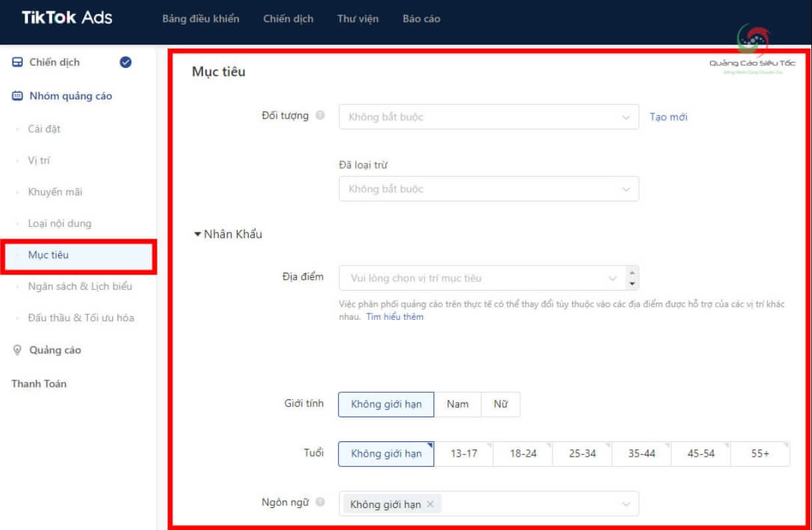
Task: Click the Địa điểm down stepper arrow
Action: pyautogui.click(x=633, y=284)
